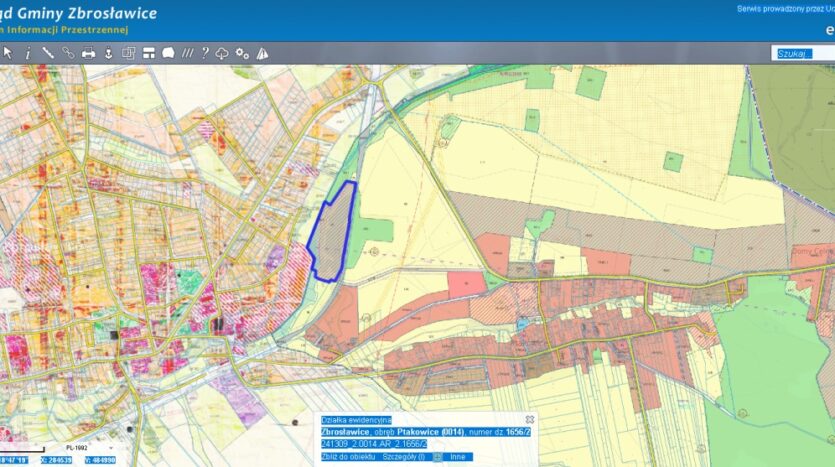
Task: Select the arrow pointer tool
Action: [x=8, y=53]
